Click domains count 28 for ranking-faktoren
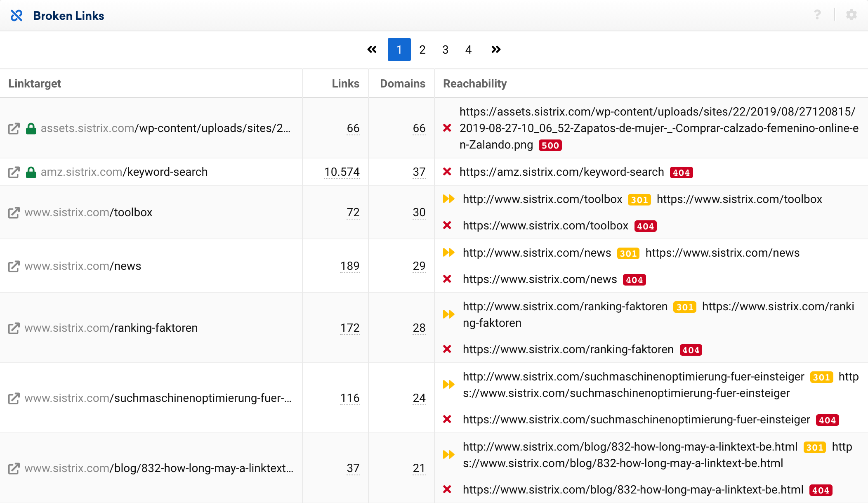Image resolution: width=868 pixels, height=503 pixels. point(419,328)
